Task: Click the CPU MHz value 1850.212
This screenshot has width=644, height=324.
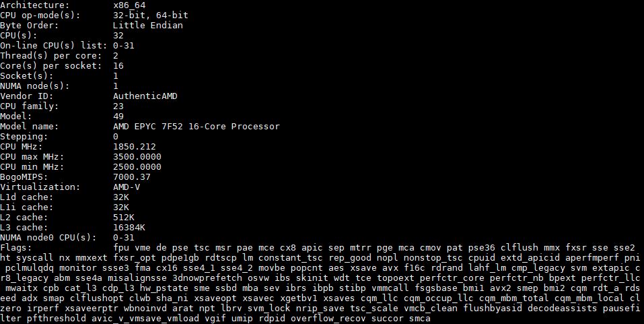Action: click(x=135, y=146)
